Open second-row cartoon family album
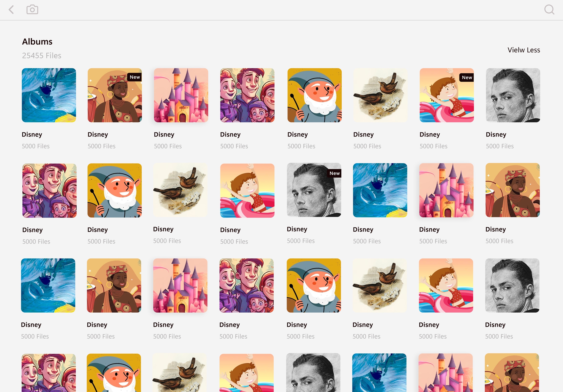This screenshot has width=563, height=392. coord(49,190)
